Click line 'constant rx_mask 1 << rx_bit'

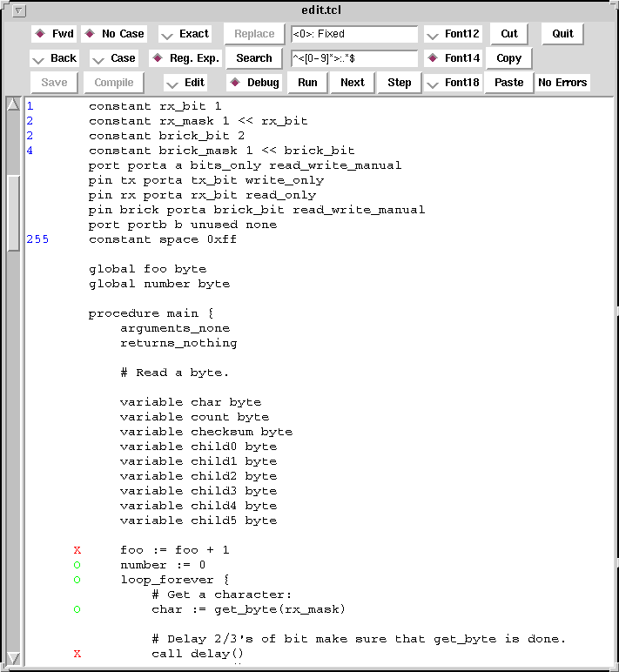tap(198, 121)
